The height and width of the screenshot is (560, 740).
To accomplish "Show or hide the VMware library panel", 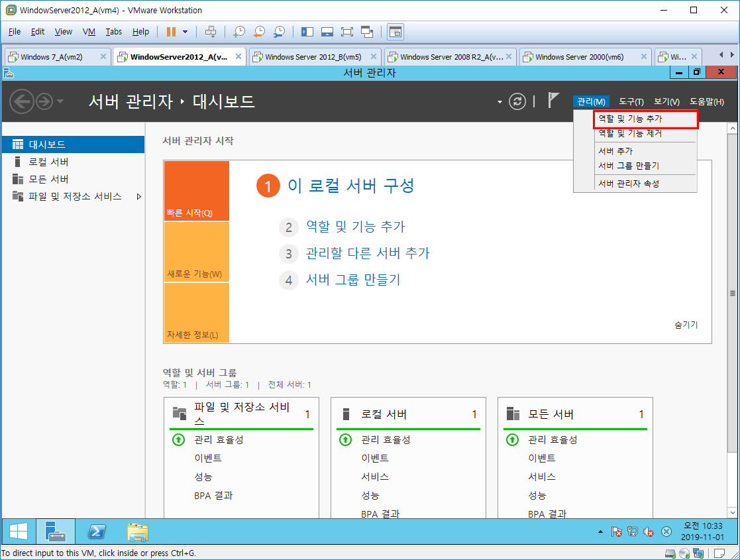I will (307, 32).
